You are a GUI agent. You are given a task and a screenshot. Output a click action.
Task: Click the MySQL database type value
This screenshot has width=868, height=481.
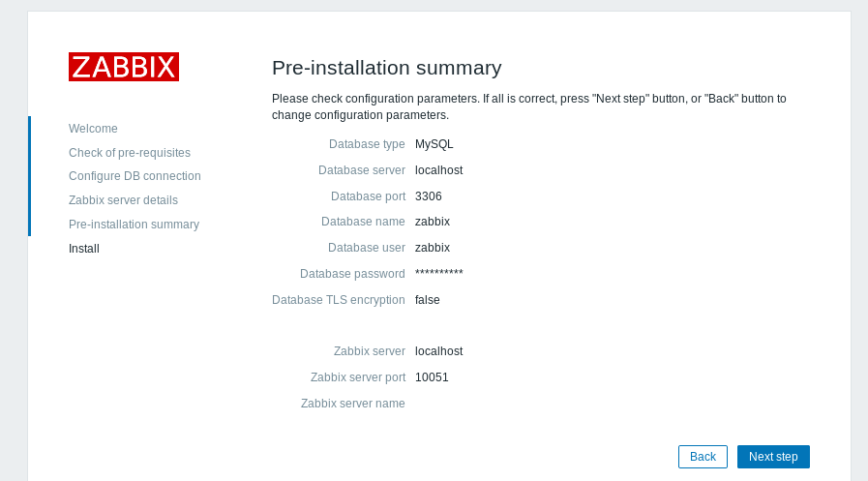434,144
